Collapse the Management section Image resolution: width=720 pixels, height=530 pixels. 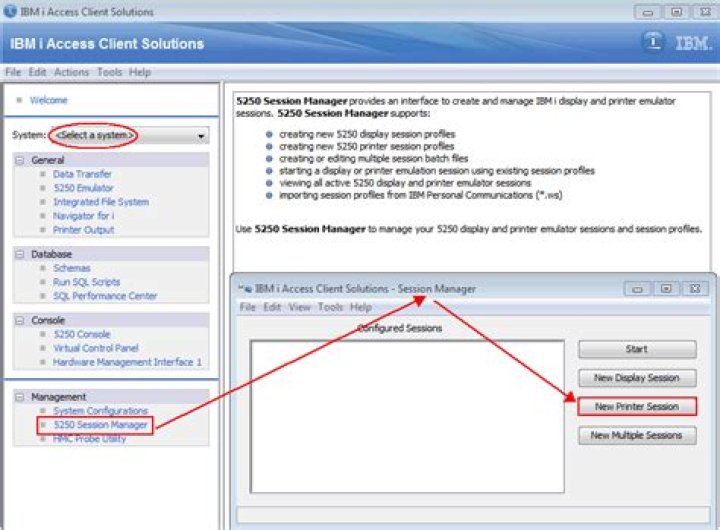20,397
